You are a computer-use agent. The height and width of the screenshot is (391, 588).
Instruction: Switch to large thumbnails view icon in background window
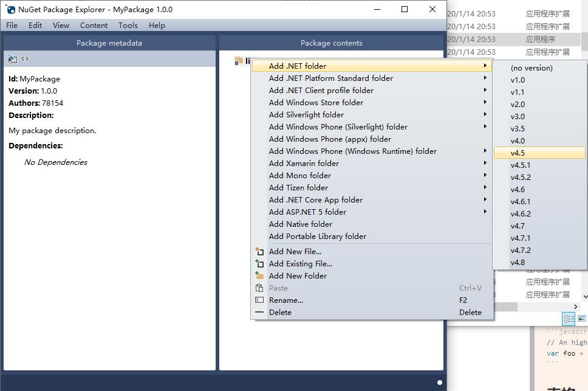tap(582, 319)
